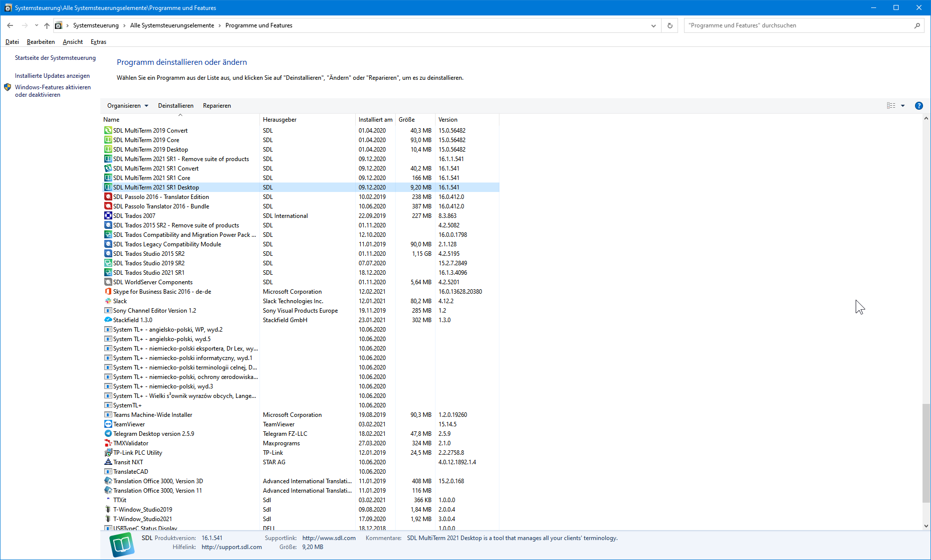This screenshot has height=560, width=931.
Task: Open the Ansicht menu
Action: click(73, 42)
